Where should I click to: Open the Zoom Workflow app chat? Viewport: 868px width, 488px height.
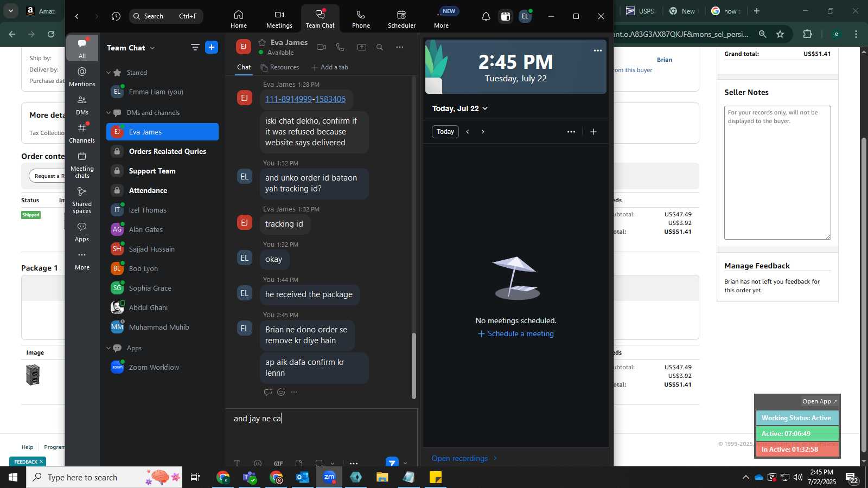pos(162,367)
